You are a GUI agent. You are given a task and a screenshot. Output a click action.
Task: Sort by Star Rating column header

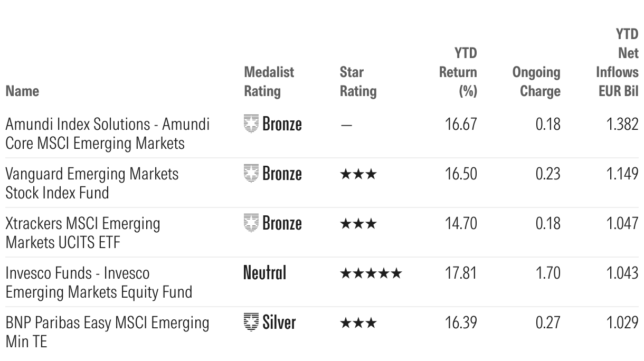coord(358,81)
